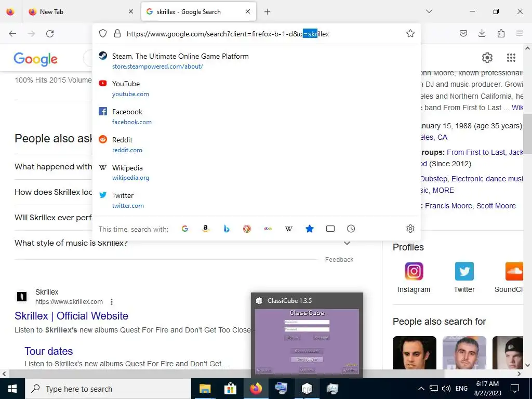This screenshot has width=532, height=399.
Task: Open the Extensions puzzle icon
Action: 501,33
